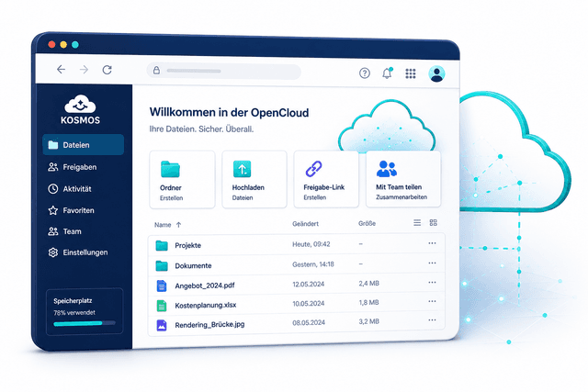588x392 pixels.
Task: Click the image icon of Rendering_Brücke.jpg
Action: pos(162,325)
